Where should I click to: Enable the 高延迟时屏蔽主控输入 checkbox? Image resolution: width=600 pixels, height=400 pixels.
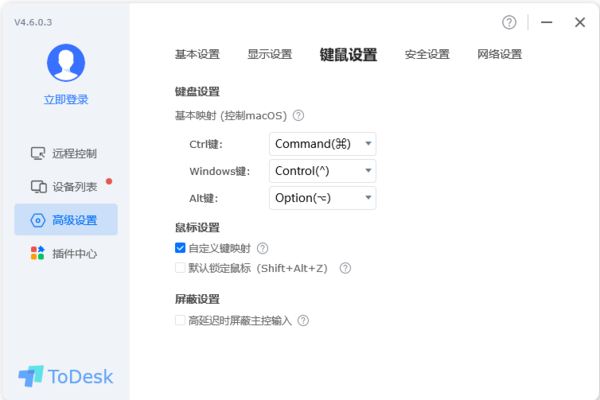180,321
